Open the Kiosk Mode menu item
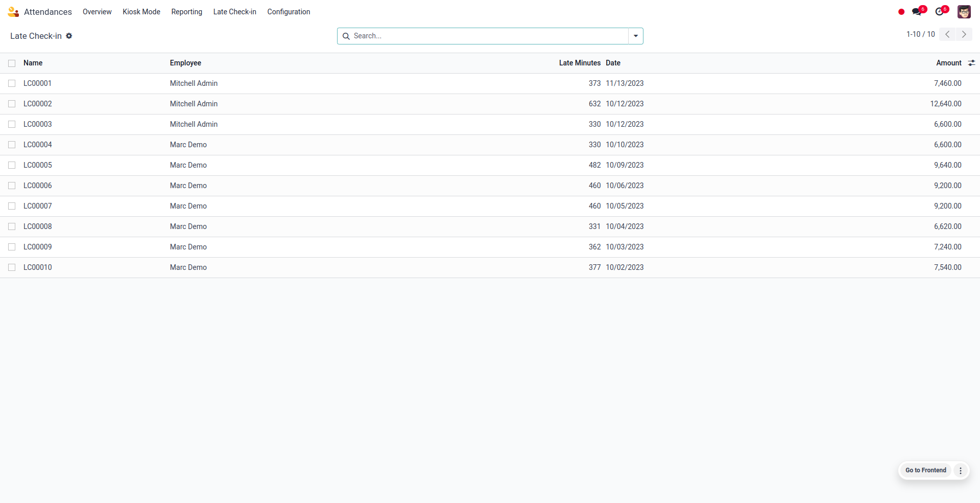The height and width of the screenshot is (503, 980). point(141,12)
